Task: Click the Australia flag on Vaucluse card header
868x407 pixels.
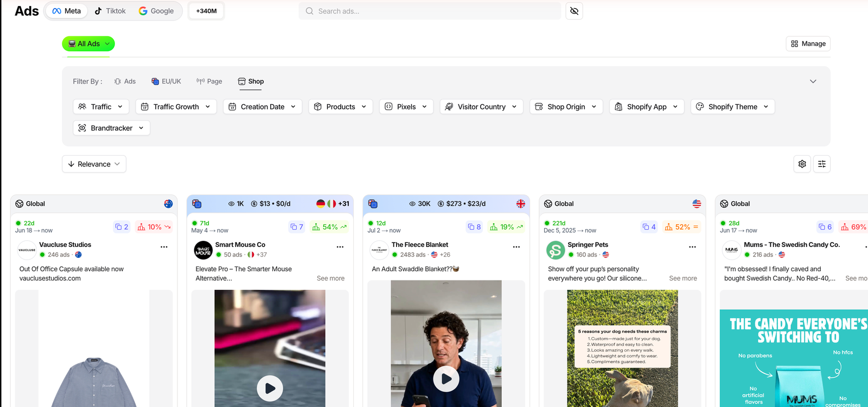Action: tap(168, 203)
